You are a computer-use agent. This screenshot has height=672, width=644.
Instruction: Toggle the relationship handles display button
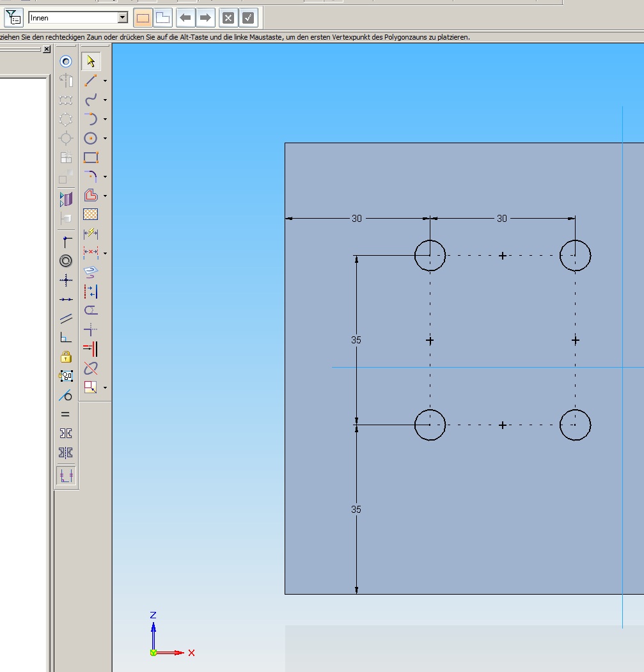click(65, 475)
